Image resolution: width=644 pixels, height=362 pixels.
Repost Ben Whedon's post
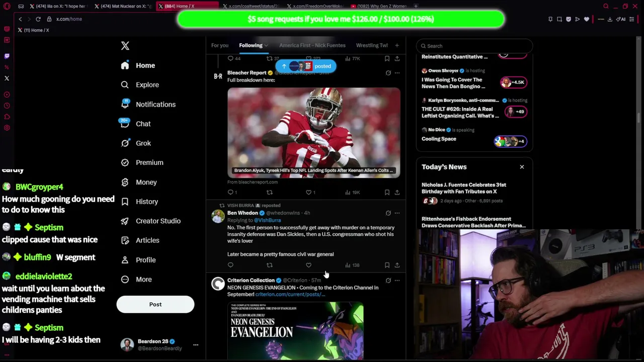point(270,265)
